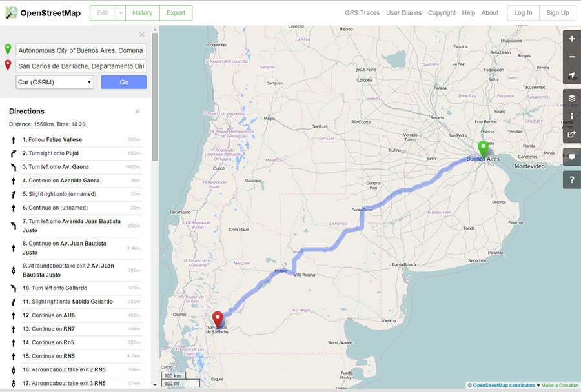This screenshot has height=392, width=581.
Task: Click the Go button to route
Action: coord(124,82)
